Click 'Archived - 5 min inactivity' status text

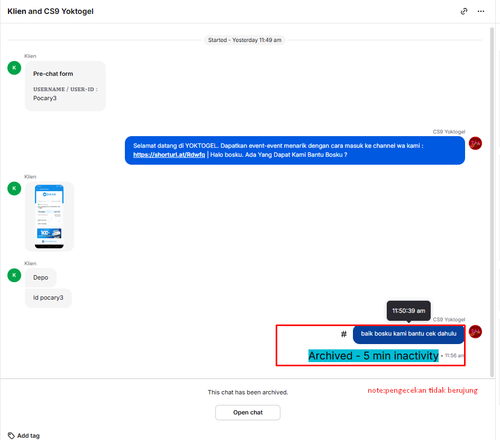(373, 356)
